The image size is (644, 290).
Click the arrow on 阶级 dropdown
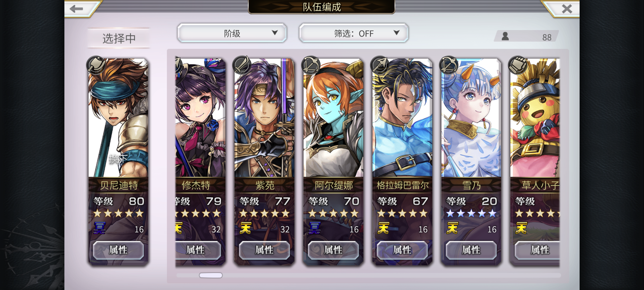pos(275,32)
